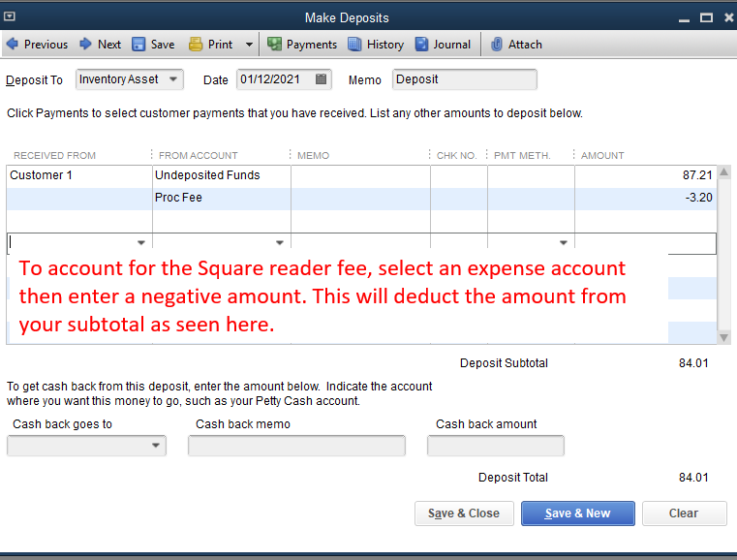Open the Payments window from toolbar

[x=302, y=45]
